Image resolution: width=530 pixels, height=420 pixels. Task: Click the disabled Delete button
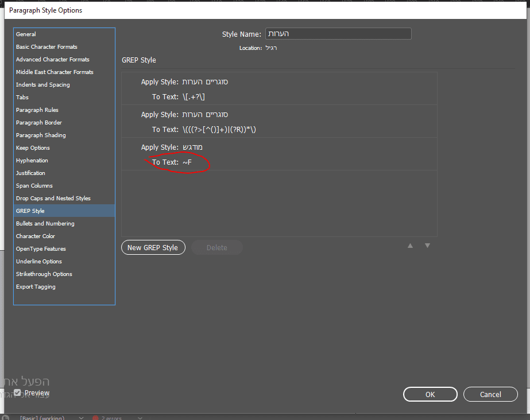click(216, 247)
